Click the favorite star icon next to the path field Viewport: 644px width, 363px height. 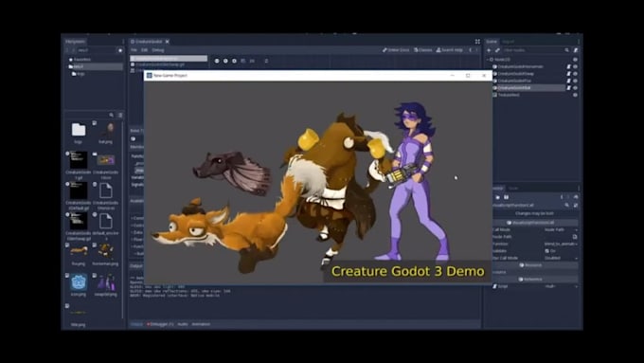pos(120,50)
